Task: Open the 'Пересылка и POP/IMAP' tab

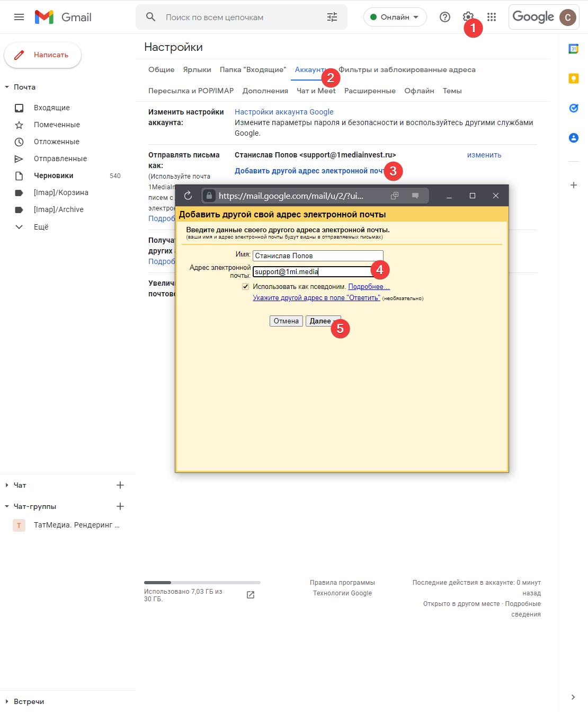Action: click(x=191, y=91)
